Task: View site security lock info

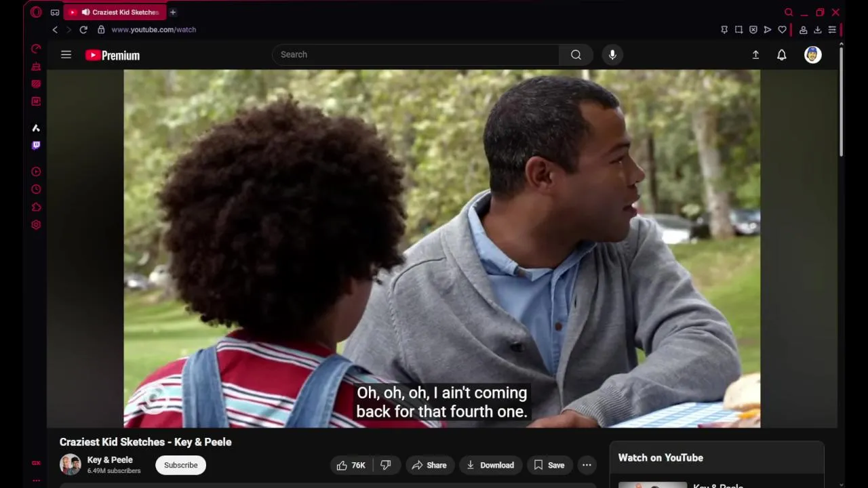Action: [x=101, y=30]
